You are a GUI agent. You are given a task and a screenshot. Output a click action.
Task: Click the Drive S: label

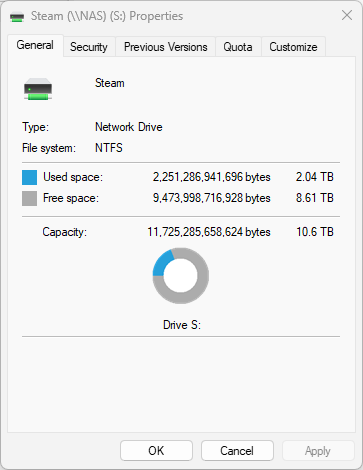point(182,325)
